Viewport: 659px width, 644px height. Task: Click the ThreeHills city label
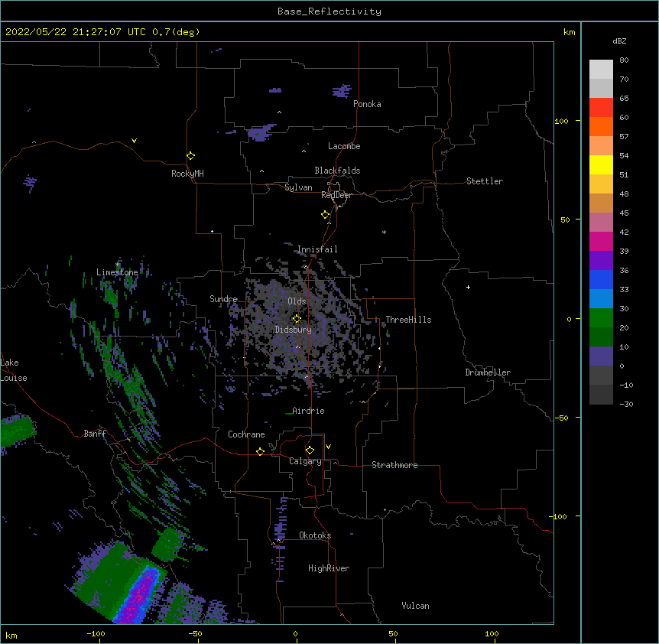tap(408, 320)
